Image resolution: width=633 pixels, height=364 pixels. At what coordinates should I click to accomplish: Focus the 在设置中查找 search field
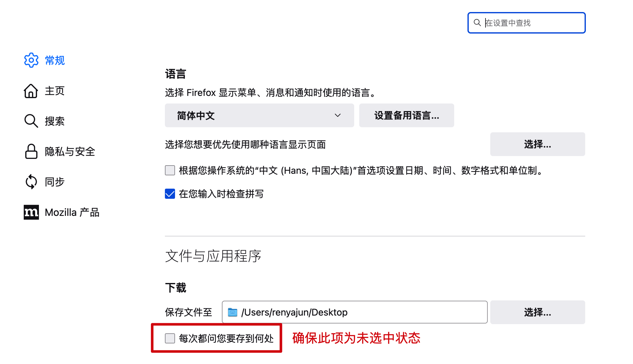pyautogui.click(x=527, y=23)
